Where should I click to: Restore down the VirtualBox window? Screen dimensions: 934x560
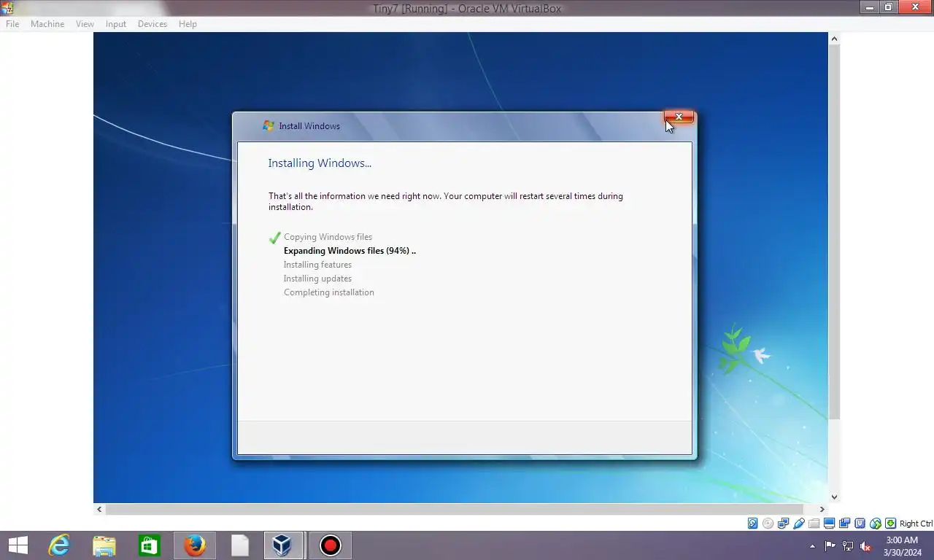coord(889,7)
